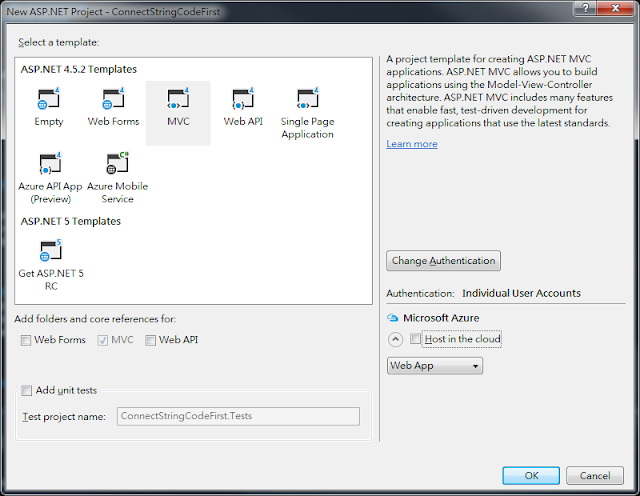Click the ASP.NET 5 Templates heading
640x496 pixels.
71,221
